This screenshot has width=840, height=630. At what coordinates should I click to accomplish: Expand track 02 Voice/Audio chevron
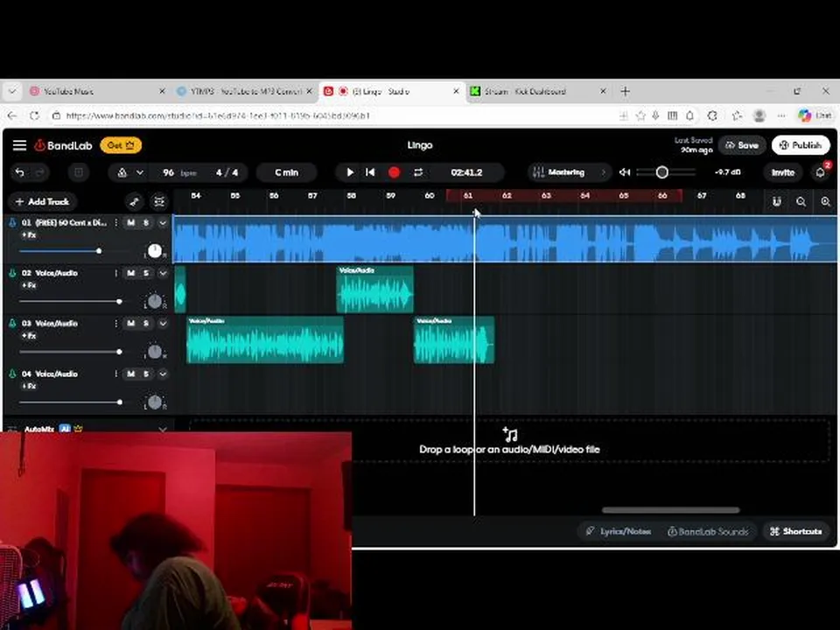pyautogui.click(x=163, y=273)
